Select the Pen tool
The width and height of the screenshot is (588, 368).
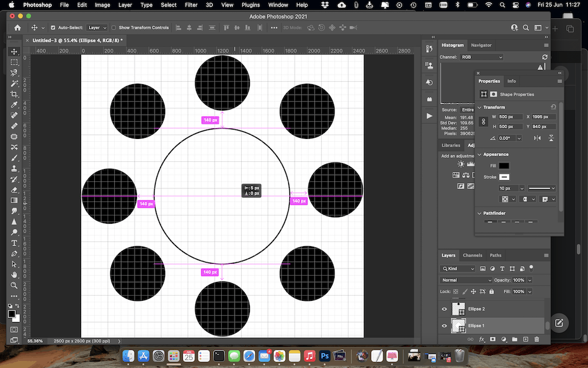click(x=14, y=253)
